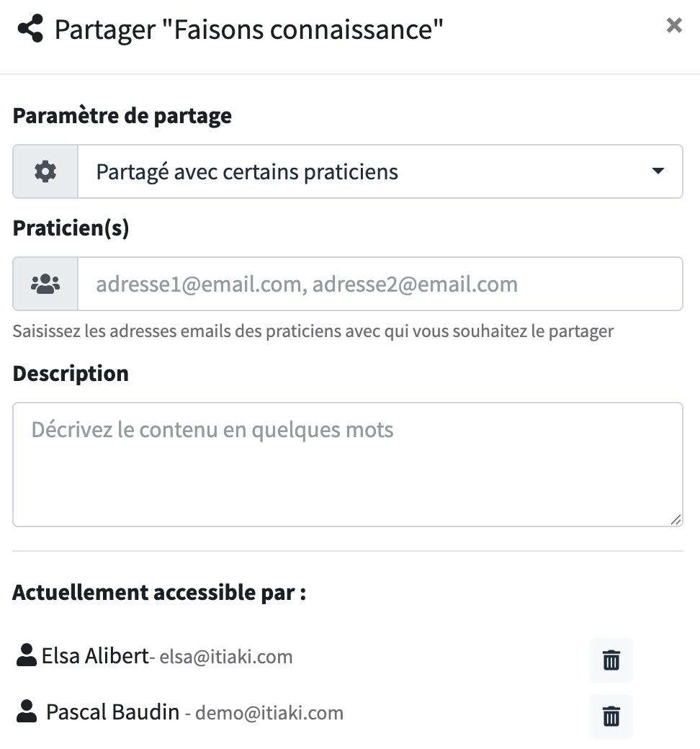
Task: Click the Praticien(s) field label
Action: pos(71,228)
